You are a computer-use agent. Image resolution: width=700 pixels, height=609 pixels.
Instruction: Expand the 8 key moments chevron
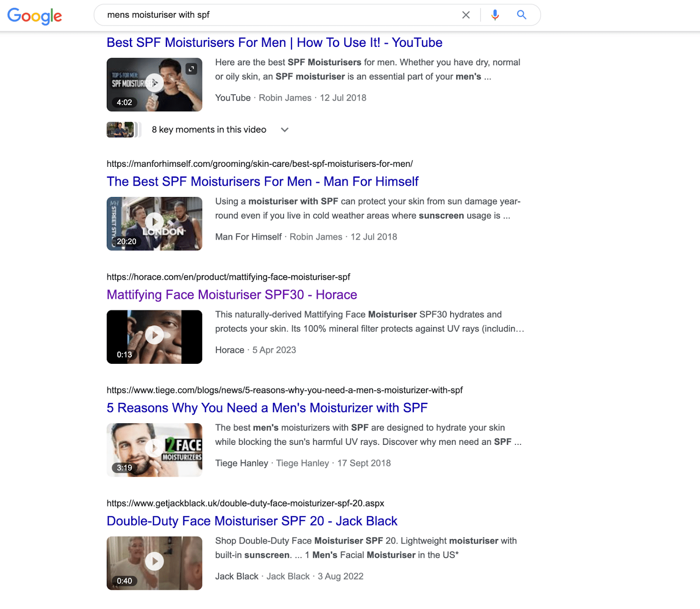(x=284, y=130)
